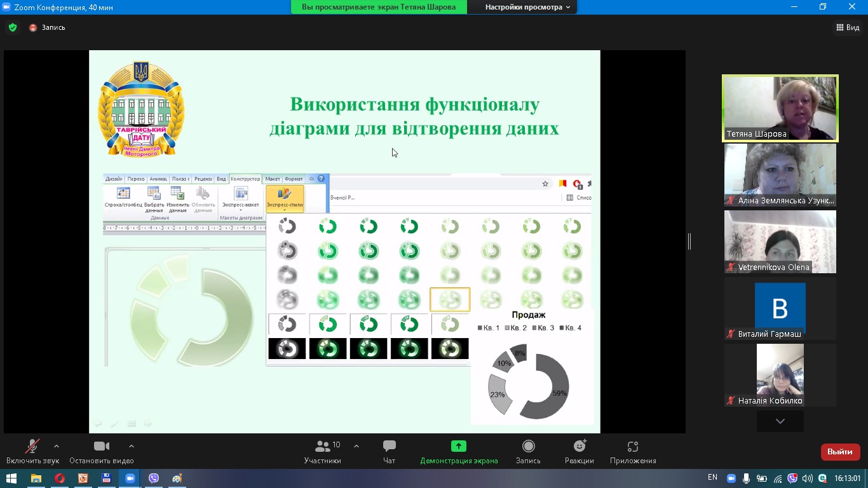Select Виталий Гармаш's participant tile
868x488 pixels.
tap(780, 309)
